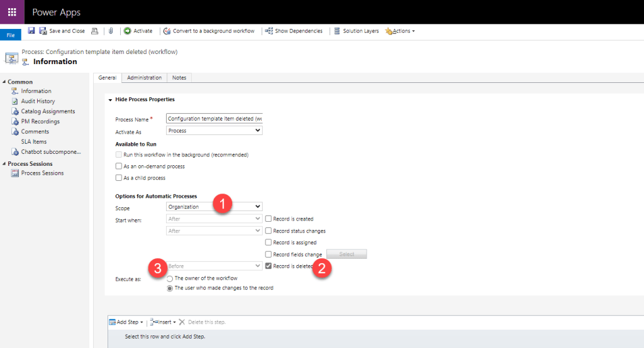Viewport: 644px width, 348px height.
Task: Open Solution Layers
Action: click(x=357, y=31)
